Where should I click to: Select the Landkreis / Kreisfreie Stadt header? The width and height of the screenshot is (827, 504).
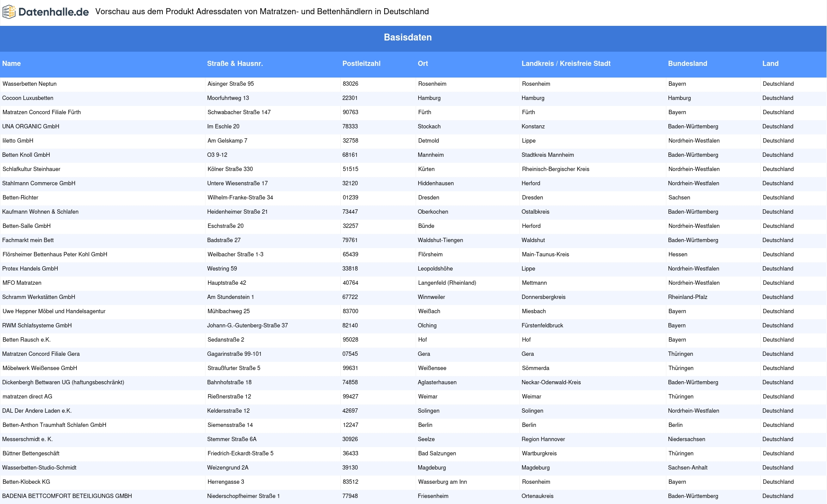(x=566, y=64)
